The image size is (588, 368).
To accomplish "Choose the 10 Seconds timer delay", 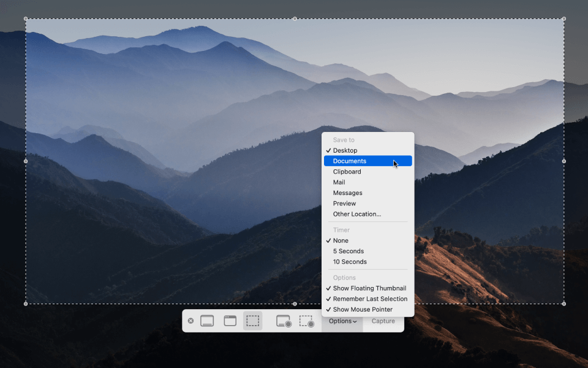I will click(350, 261).
